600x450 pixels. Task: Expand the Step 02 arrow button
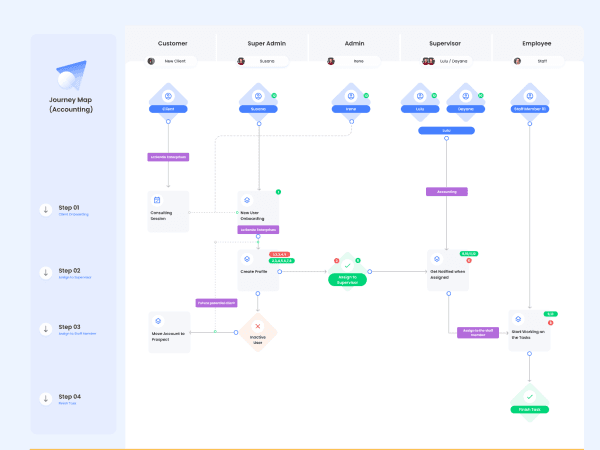point(46,273)
